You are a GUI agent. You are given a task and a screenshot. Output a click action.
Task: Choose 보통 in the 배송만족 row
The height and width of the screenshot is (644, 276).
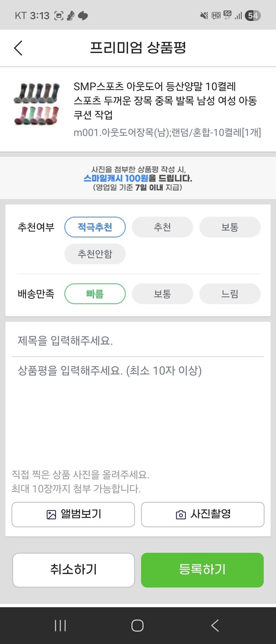pyautogui.click(x=162, y=294)
